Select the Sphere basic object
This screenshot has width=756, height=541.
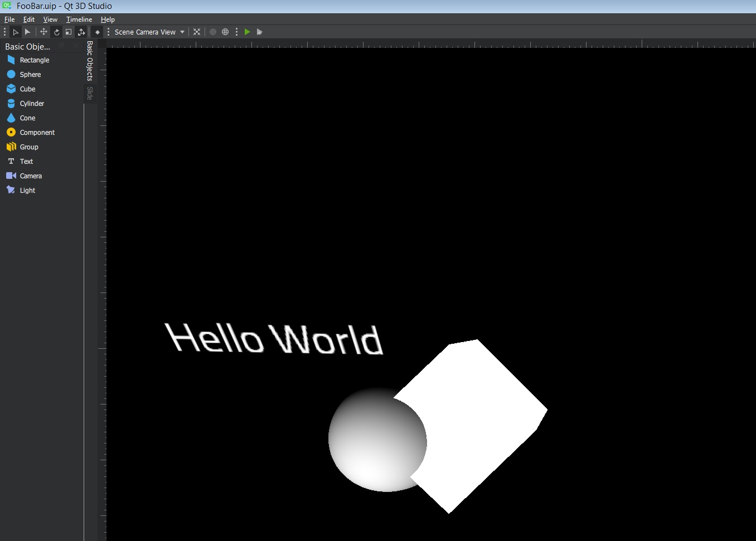click(30, 75)
